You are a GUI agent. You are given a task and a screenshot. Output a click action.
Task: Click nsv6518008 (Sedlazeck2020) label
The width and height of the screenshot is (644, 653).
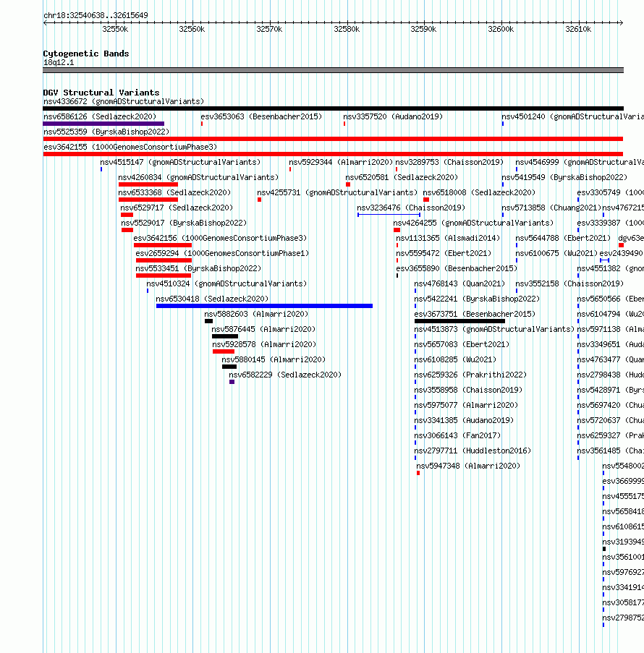479,193
